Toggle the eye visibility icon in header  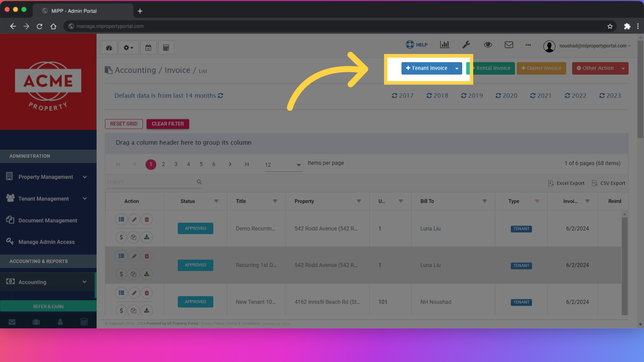(x=488, y=45)
